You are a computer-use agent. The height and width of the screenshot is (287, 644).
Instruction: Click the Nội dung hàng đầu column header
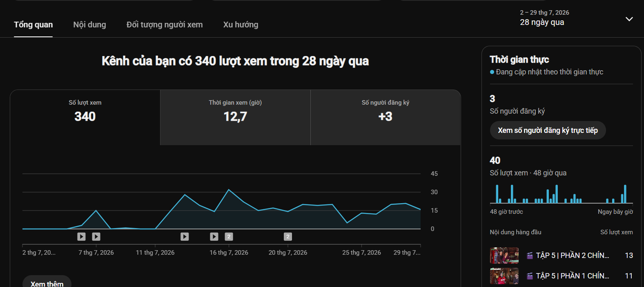pos(515,232)
